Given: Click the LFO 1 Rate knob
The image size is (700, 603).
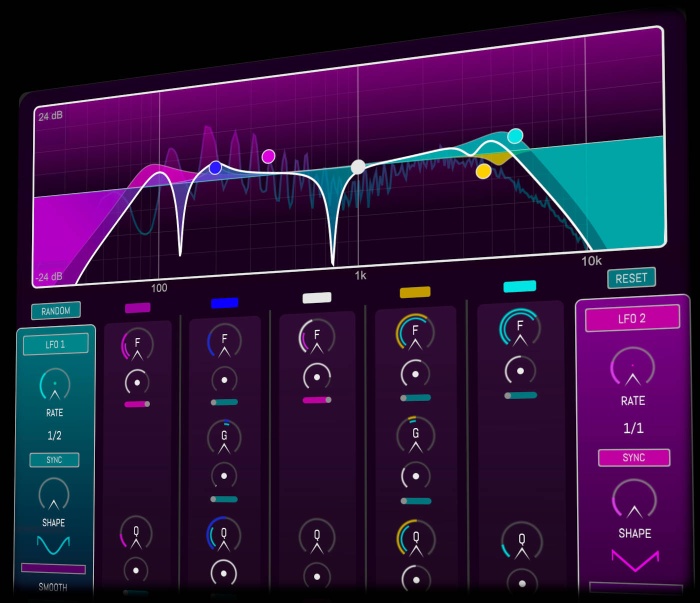Looking at the screenshot, I should click(54, 384).
